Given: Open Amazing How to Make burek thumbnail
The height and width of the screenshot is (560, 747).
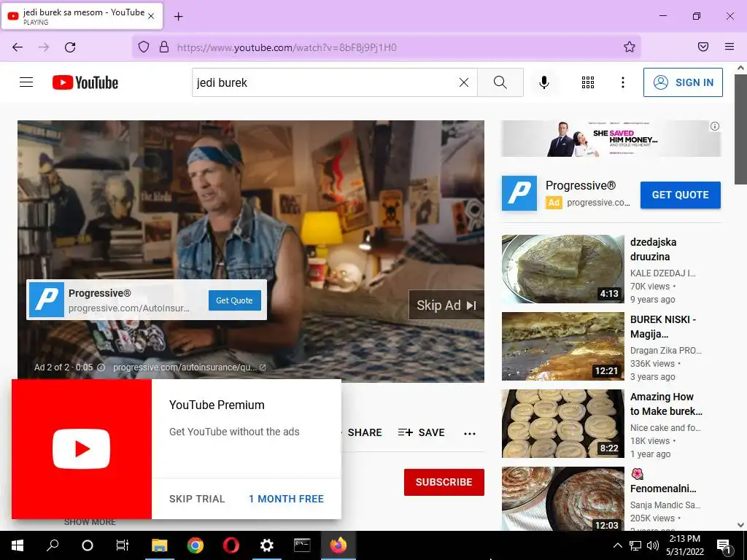Looking at the screenshot, I should (x=562, y=424).
